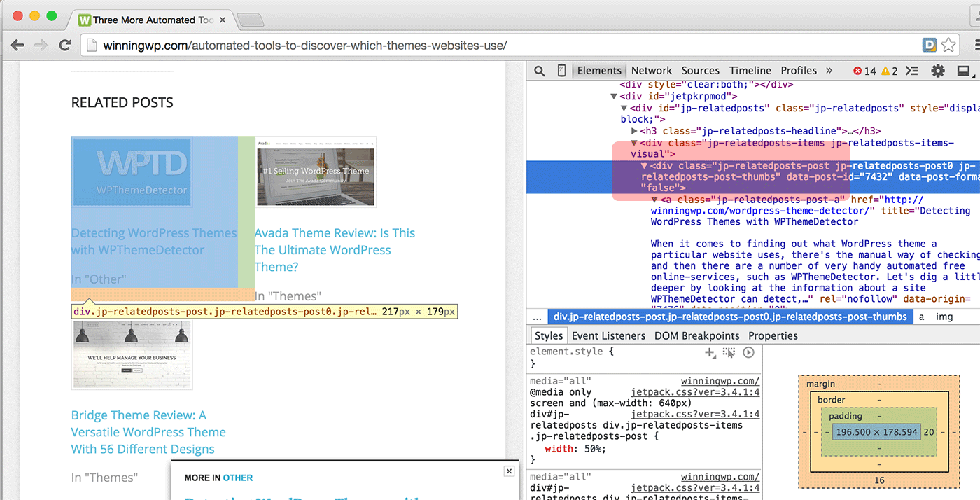Reload the page with refresh icon
The height and width of the screenshot is (500, 980).
(64, 46)
